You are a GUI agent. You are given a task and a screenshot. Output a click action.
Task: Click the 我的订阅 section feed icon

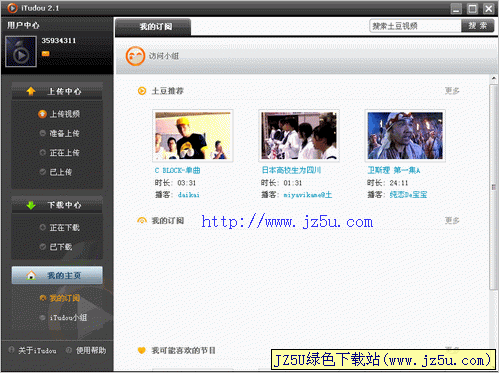pos(142,220)
